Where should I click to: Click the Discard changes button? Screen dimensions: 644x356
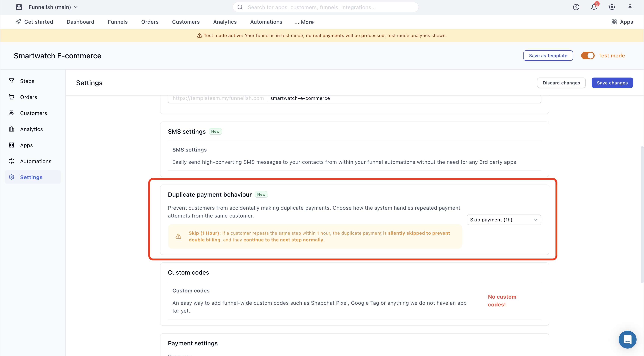click(x=561, y=83)
